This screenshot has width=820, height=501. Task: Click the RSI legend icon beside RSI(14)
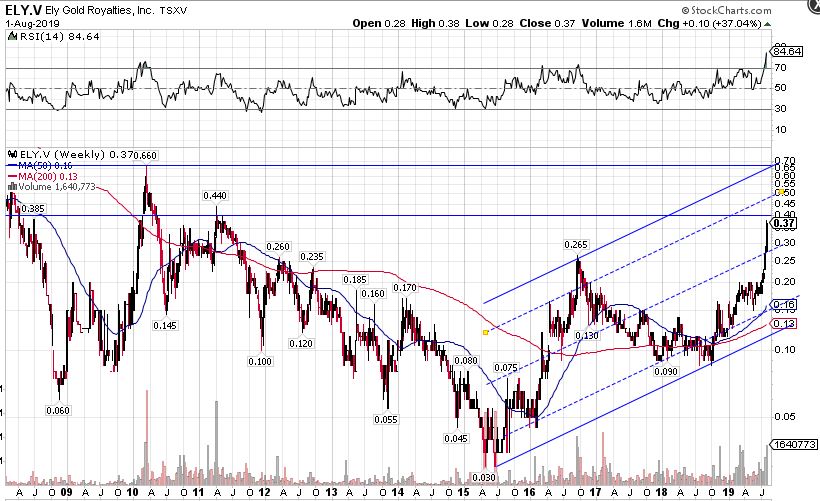(x=13, y=37)
